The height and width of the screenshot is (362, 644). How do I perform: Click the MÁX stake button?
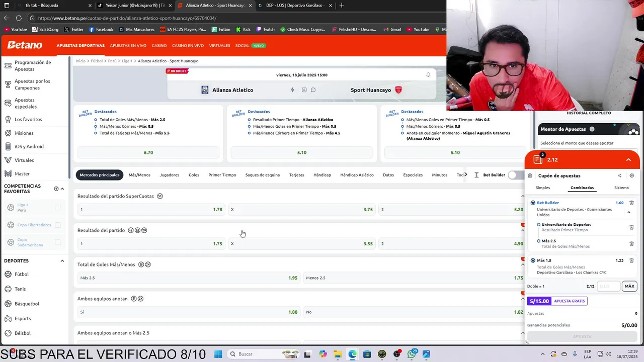point(629,286)
